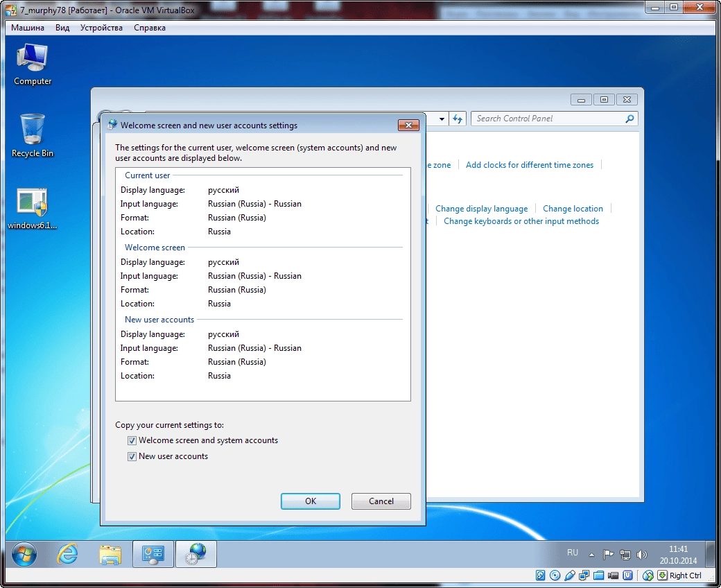Click Add clocks for different time zones

[529, 164]
